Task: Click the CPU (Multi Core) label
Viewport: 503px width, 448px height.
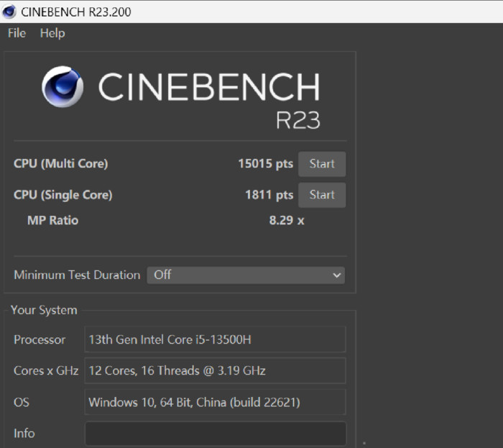Action: point(60,164)
